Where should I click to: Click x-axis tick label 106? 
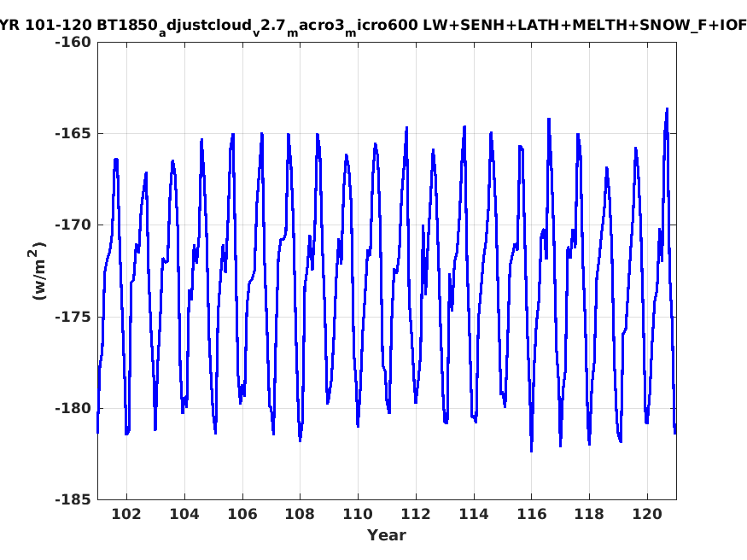(x=242, y=514)
